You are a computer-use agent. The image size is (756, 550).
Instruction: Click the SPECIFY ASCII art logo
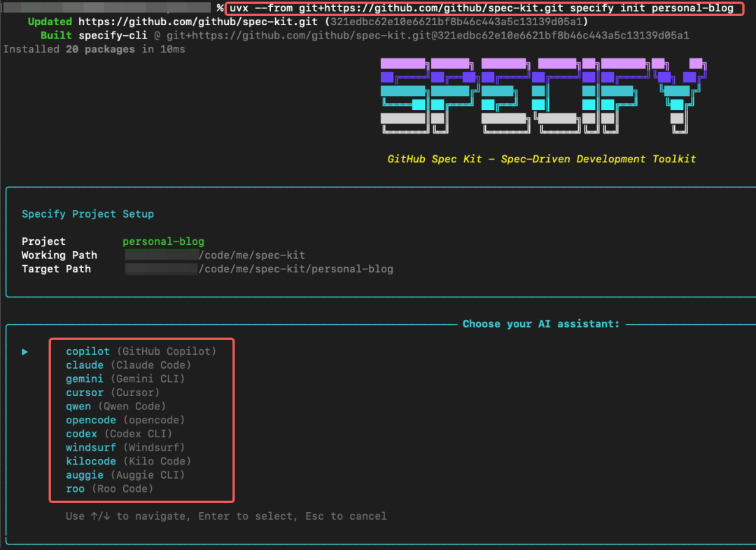[543, 95]
